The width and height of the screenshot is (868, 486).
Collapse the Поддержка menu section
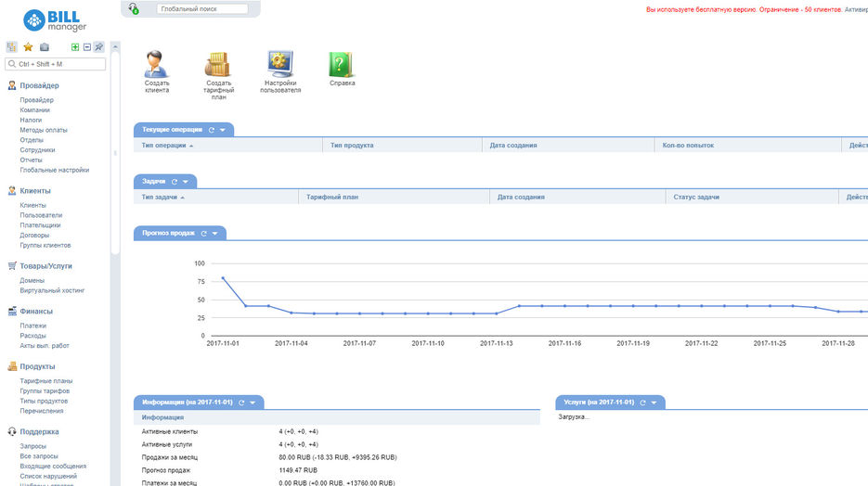39,432
